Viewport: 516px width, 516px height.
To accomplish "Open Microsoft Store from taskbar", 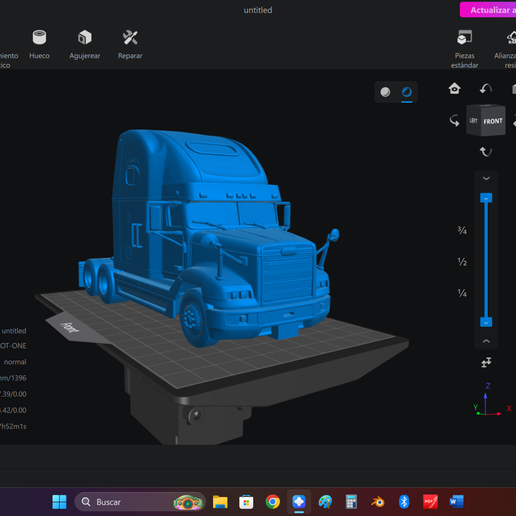I will pyautogui.click(x=246, y=502).
